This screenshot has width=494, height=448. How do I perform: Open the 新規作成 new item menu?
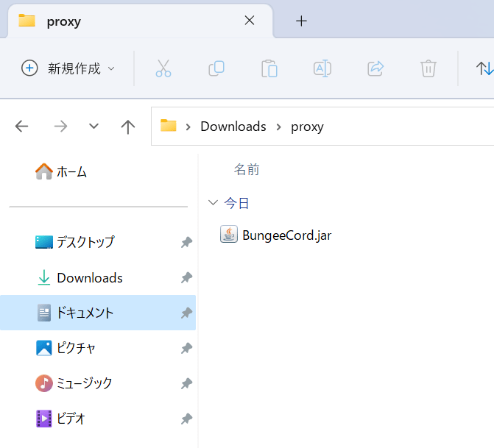[68, 68]
